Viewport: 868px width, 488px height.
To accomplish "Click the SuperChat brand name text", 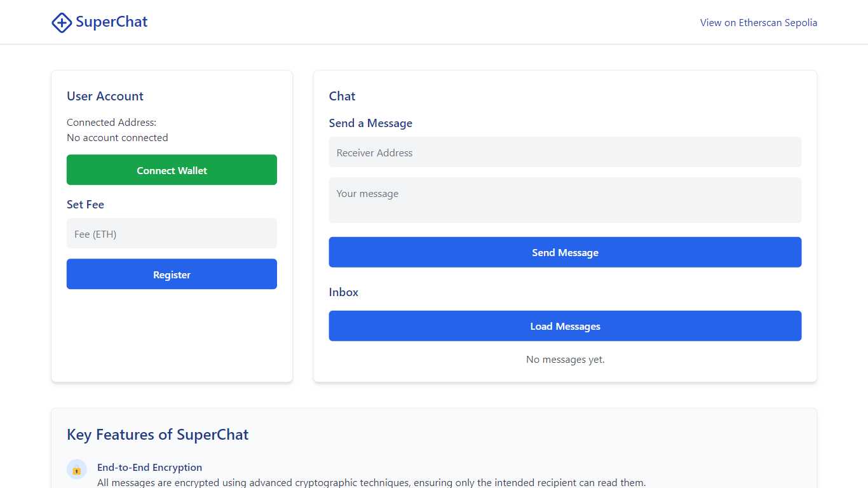I will pyautogui.click(x=112, y=22).
